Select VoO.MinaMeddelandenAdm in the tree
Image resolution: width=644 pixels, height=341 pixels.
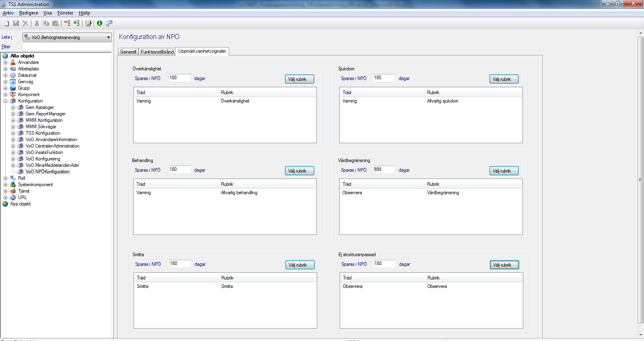[x=52, y=165]
